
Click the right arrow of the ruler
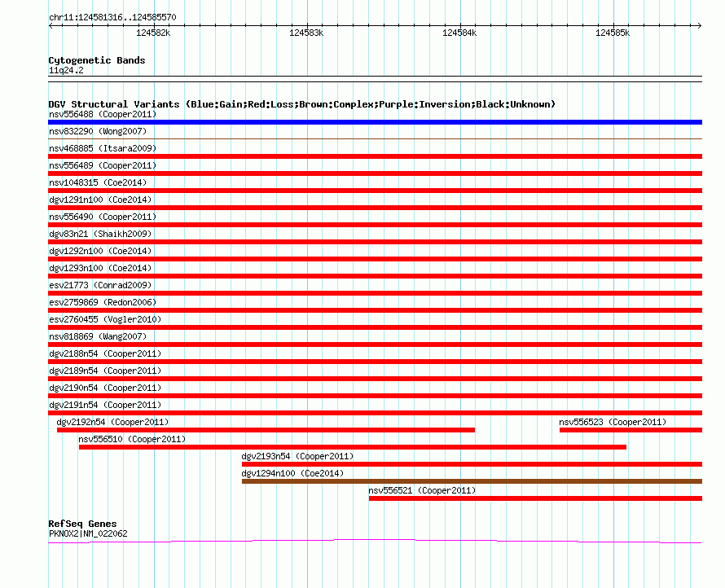[x=700, y=26]
